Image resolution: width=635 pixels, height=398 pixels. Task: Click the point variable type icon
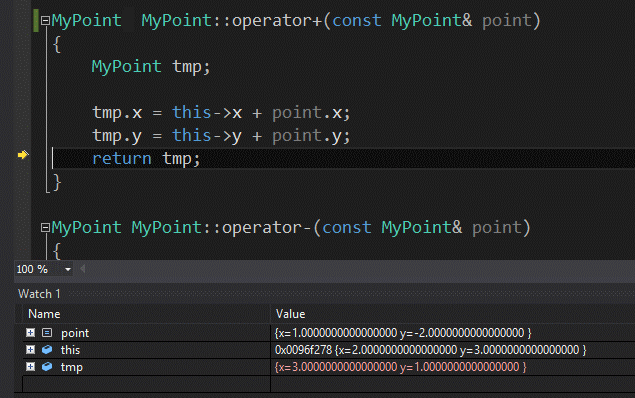(47, 332)
